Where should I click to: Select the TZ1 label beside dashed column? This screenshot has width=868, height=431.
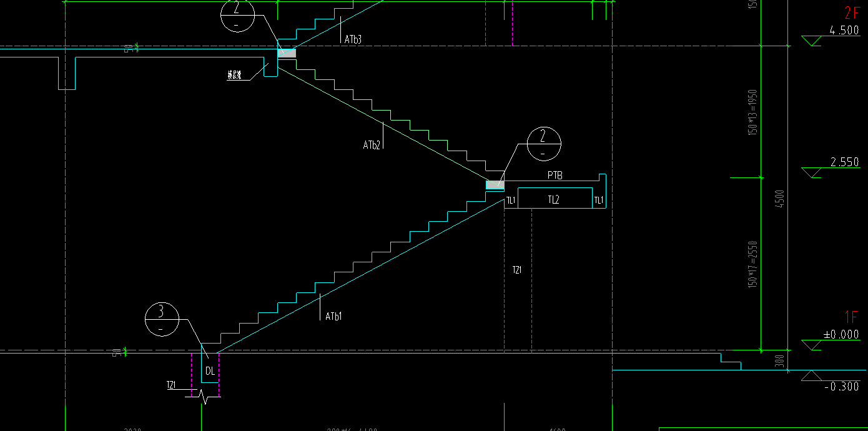[517, 270]
